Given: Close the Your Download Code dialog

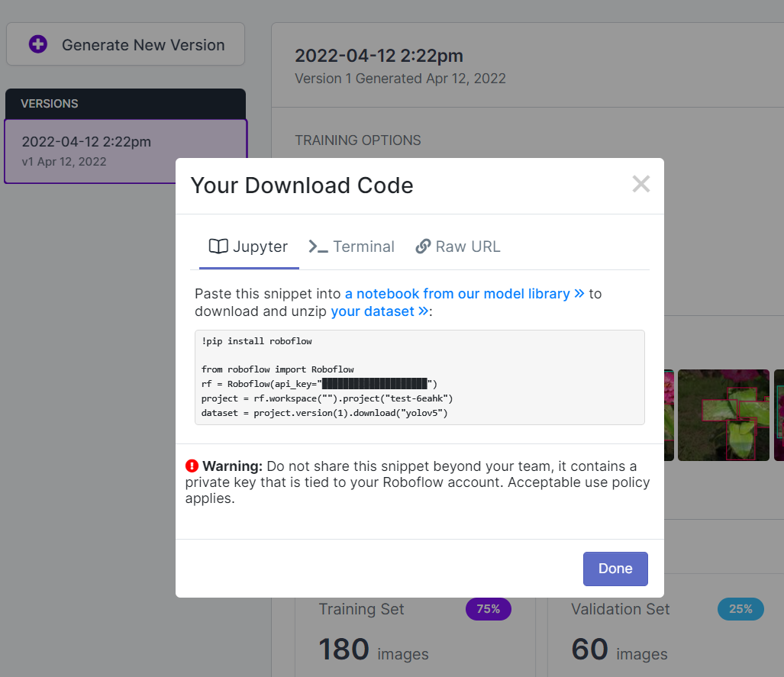Looking at the screenshot, I should 641,184.
